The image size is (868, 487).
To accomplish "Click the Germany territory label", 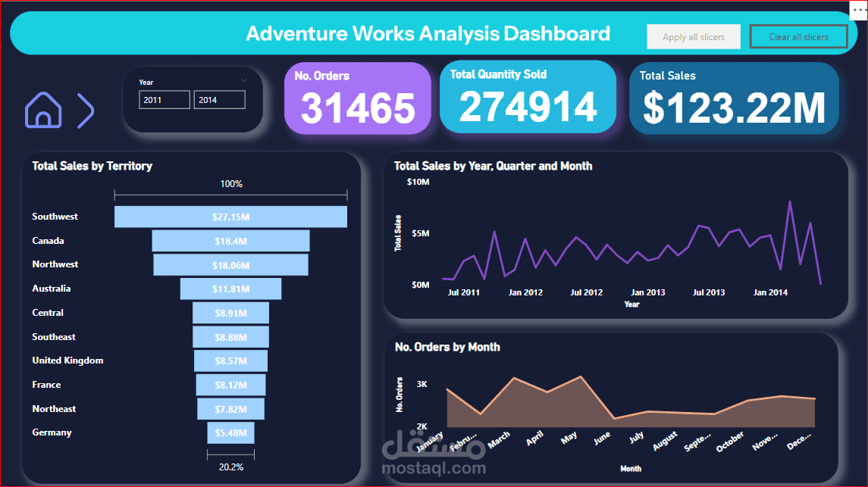I will (52, 432).
